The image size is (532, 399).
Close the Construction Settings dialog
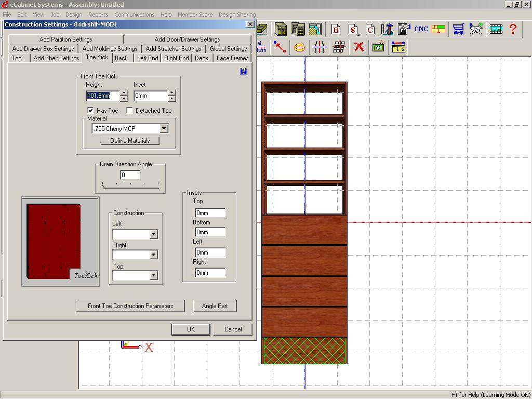[x=250, y=24]
